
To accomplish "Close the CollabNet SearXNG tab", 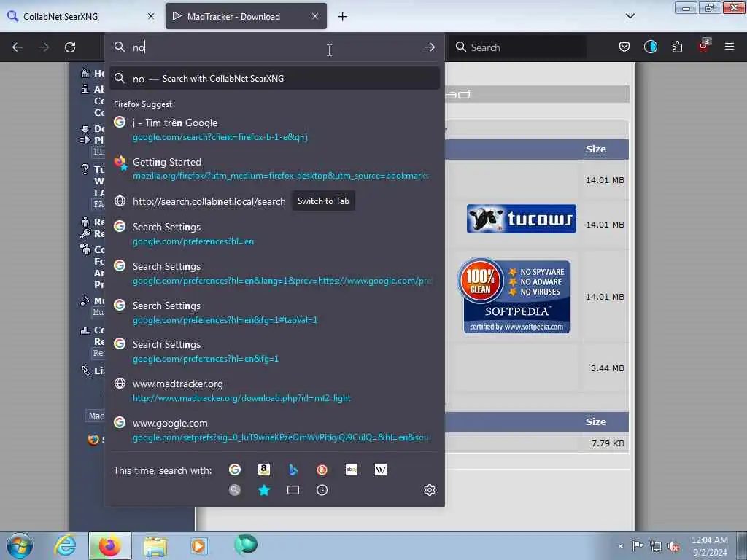I will pyautogui.click(x=151, y=16).
